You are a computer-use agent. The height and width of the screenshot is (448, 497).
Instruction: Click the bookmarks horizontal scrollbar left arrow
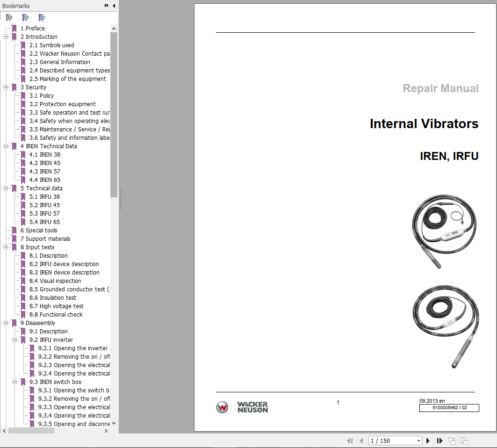(x=4, y=431)
